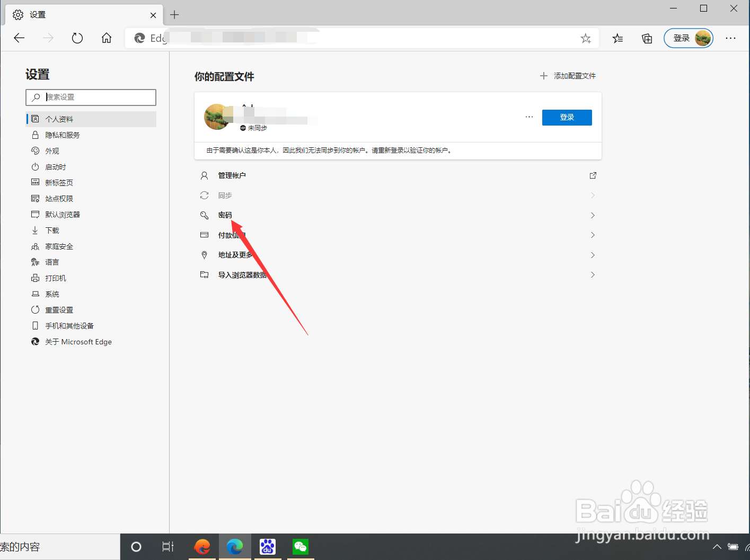Click inside the 搜索设置 search field
The image size is (750, 560).
pos(91,97)
